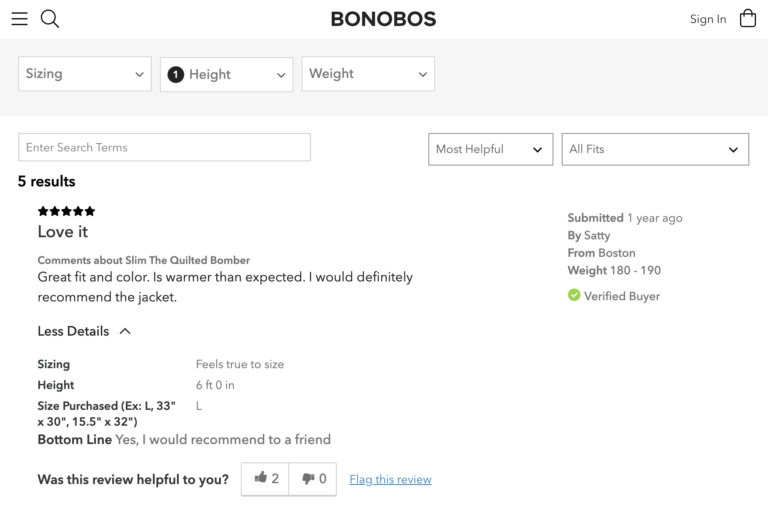Viewport: 768px width, 517px height.
Task: Click the Love it review title
Action: [x=63, y=232]
